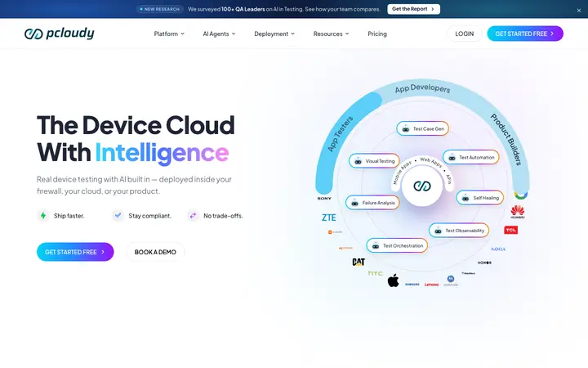Click the Product Builders arc label
Viewport: 588px width, 368px height.
(506, 139)
